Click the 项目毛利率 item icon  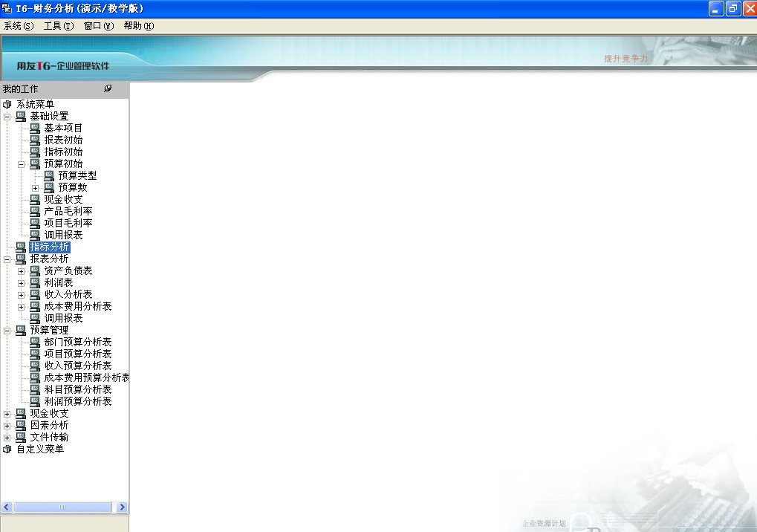35,223
